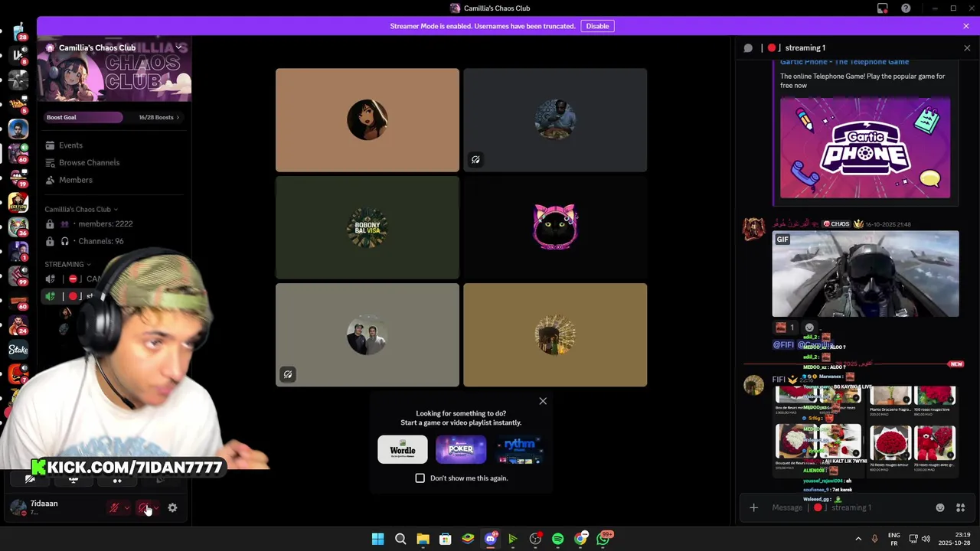
Task: Open File Explorer from taskbar
Action: pyautogui.click(x=423, y=539)
